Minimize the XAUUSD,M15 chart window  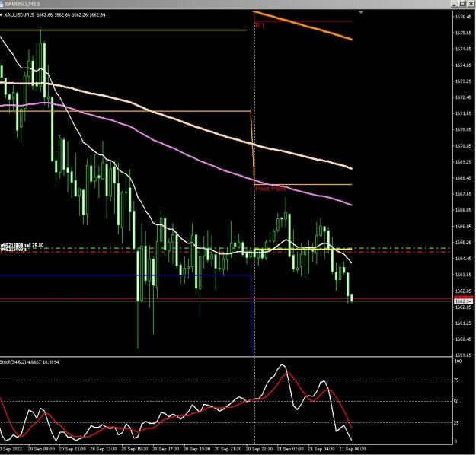point(454,4)
